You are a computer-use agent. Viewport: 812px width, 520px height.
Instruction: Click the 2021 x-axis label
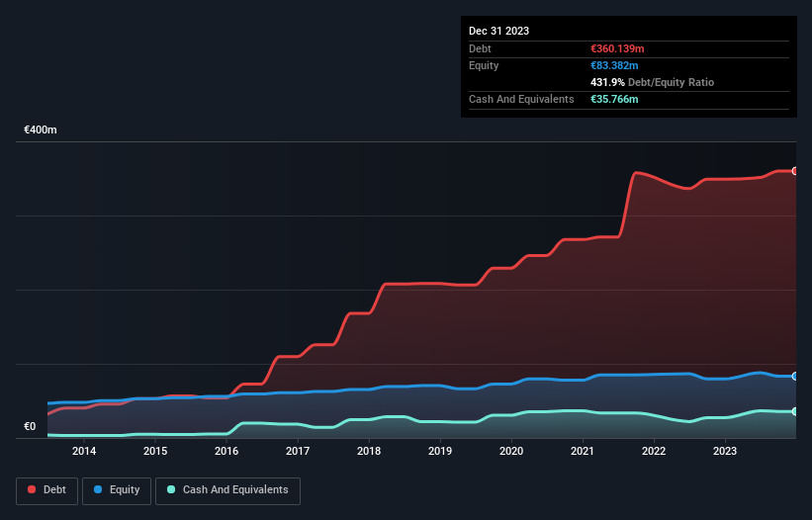tap(583, 451)
